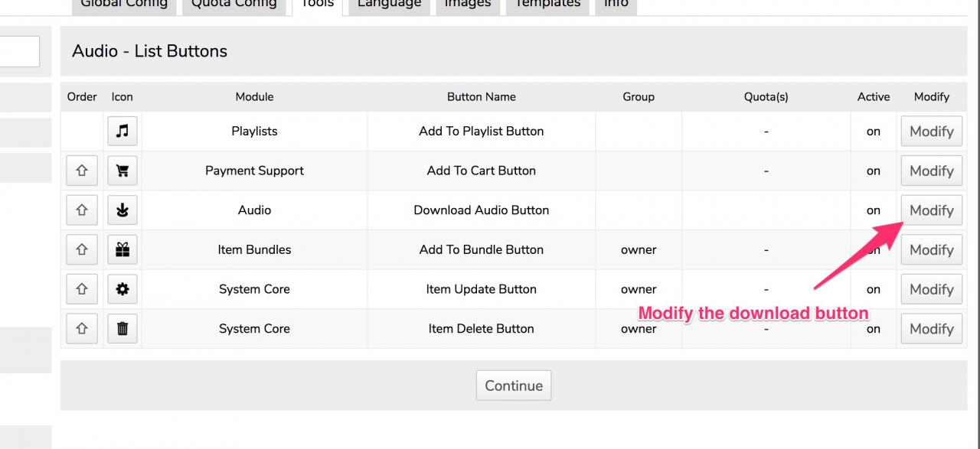Modify the Download Audio Button
980x449 pixels.
(x=931, y=210)
